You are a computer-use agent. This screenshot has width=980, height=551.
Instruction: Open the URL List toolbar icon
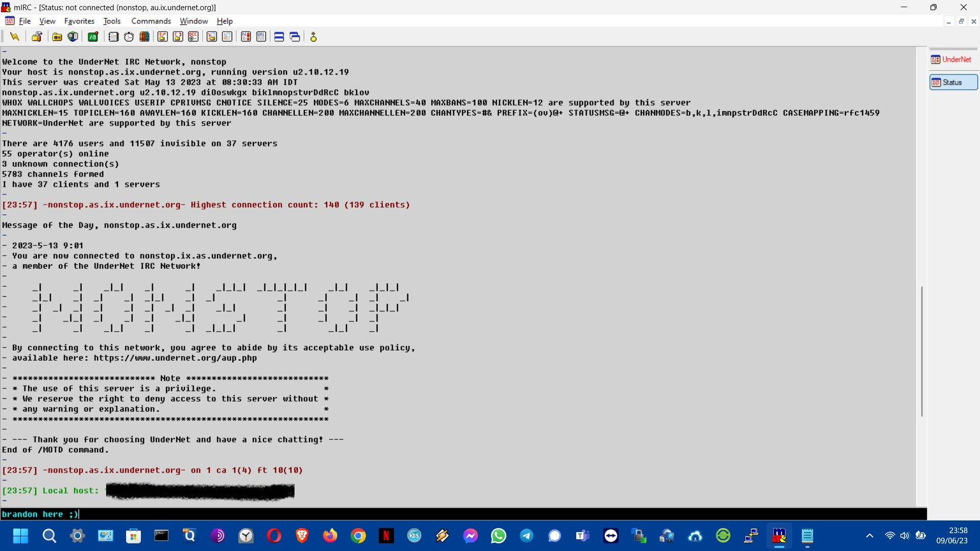click(261, 37)
